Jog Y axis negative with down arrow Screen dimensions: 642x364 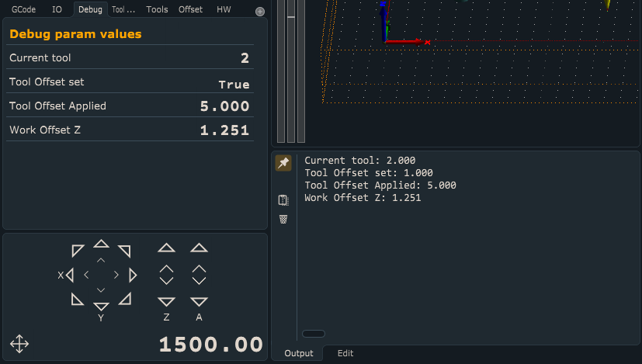click(x=101, y=306)
